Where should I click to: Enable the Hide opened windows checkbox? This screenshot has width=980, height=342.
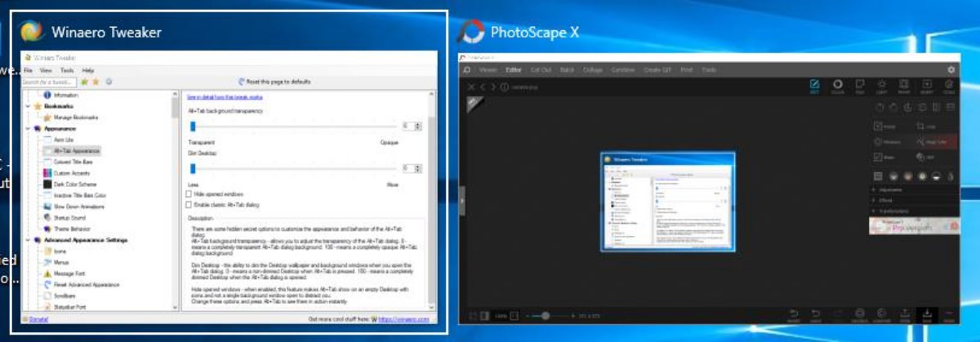(189, 193)
